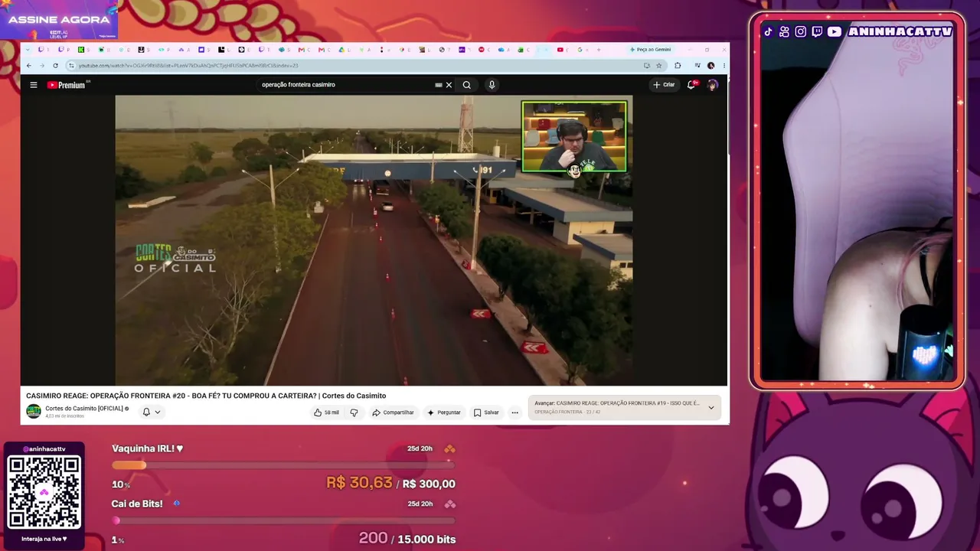
Task: Start voice search with the microphone
Action: pos(492,85)
